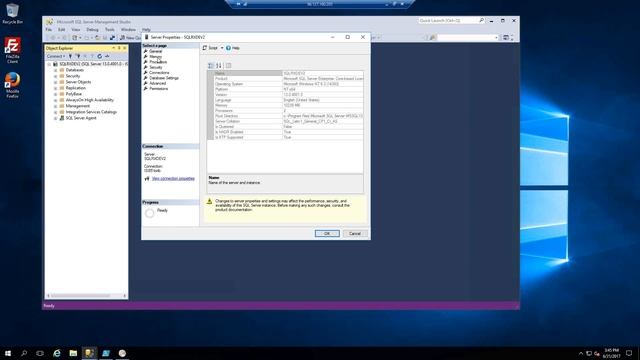Screen dimensions: 640x360
Task: Expand the Security node in Object Explorer
Action: 56,76
